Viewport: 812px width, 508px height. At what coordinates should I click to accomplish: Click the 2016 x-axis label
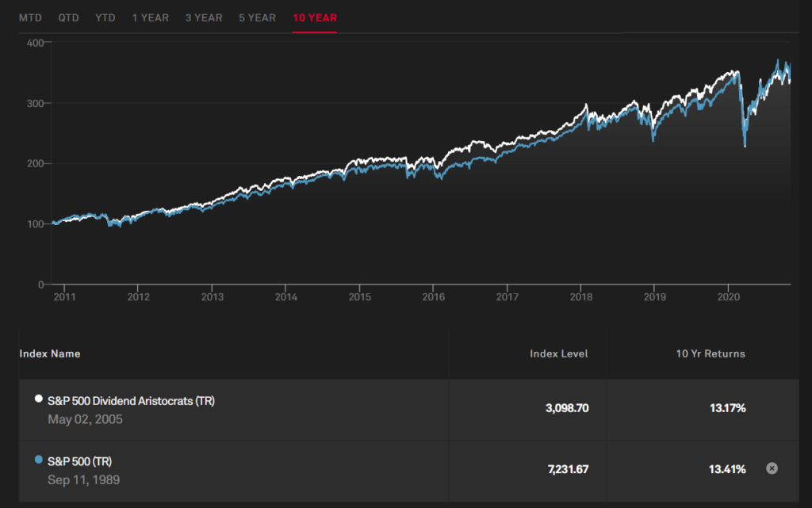[x=434, y=297]
